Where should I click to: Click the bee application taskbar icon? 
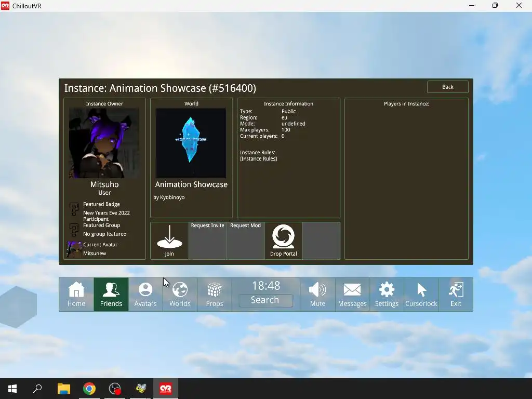coord(140,389)
